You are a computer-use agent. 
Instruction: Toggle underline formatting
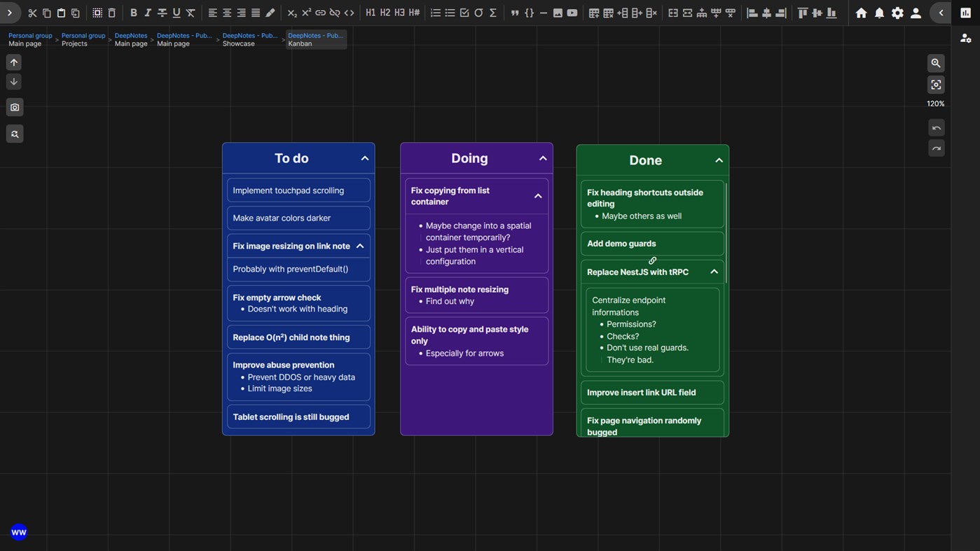(176, 13)
